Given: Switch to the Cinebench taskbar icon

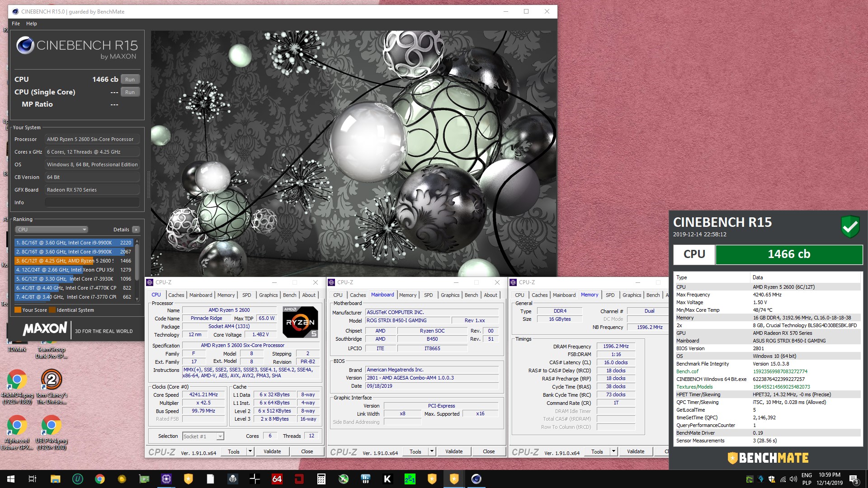Looking at the screenshot, I should [476, 479].
